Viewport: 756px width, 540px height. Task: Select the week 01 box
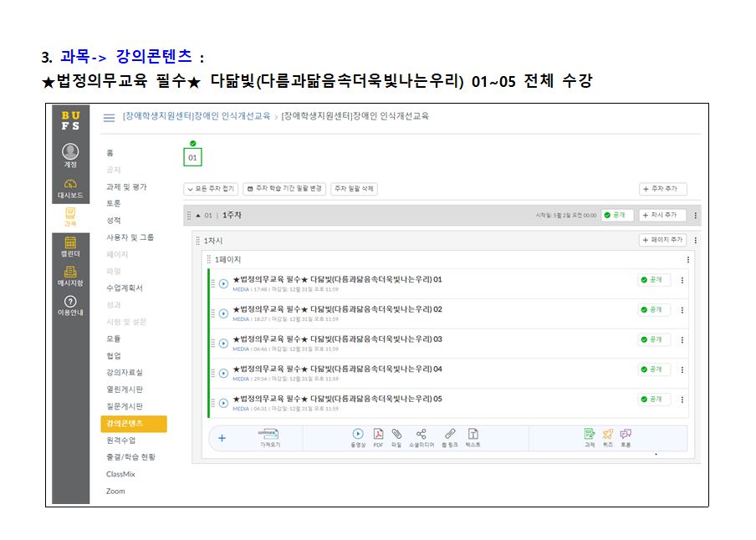[192, 157]
